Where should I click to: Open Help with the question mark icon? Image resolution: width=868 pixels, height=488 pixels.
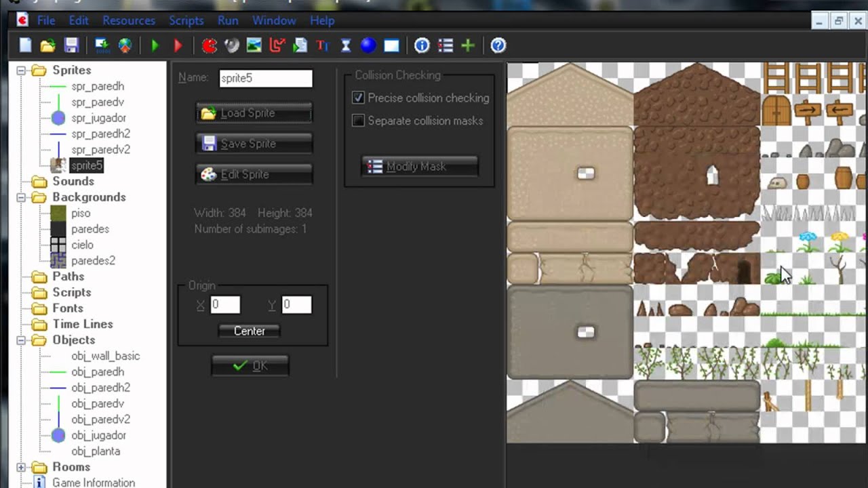[x=498, y=45]
